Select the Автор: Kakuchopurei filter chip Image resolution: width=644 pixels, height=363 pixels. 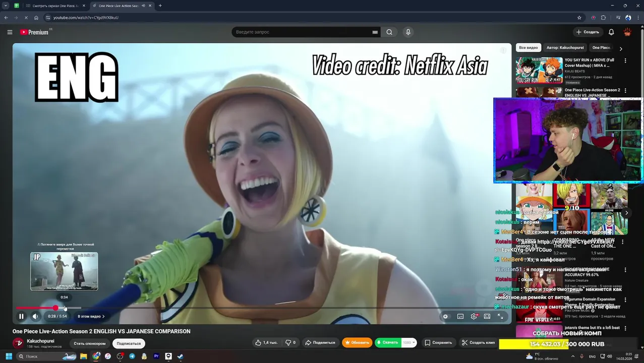click(565, 47)
